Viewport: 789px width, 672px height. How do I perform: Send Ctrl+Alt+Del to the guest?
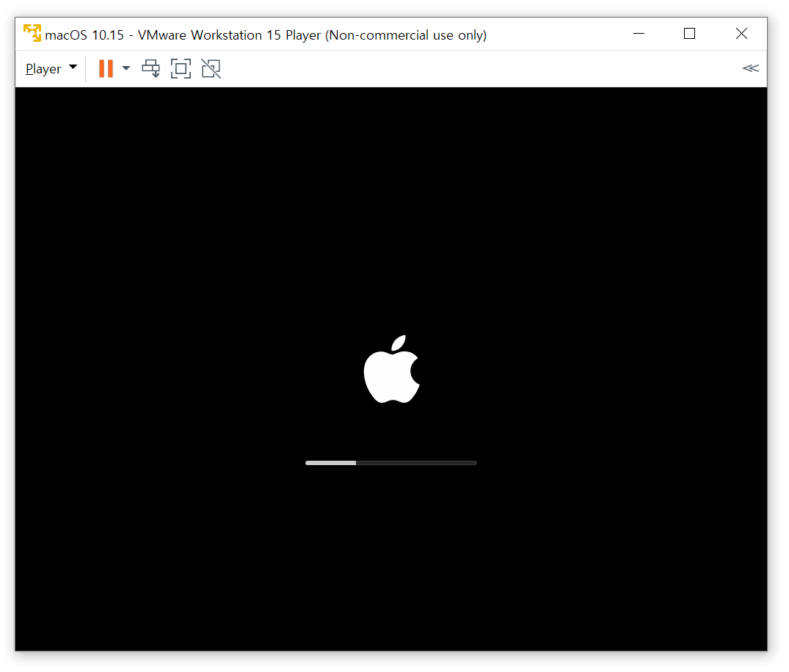point(151,69)
